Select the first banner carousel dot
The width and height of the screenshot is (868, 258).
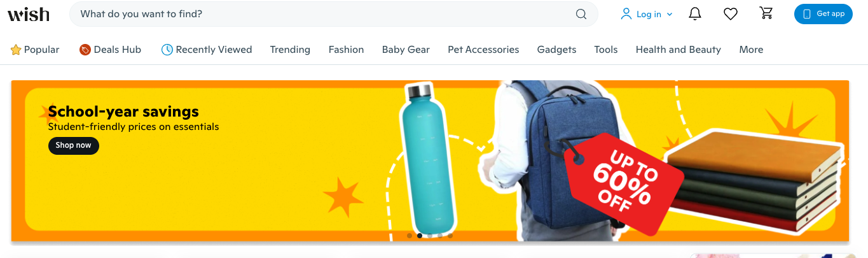(x=410, y=236)
